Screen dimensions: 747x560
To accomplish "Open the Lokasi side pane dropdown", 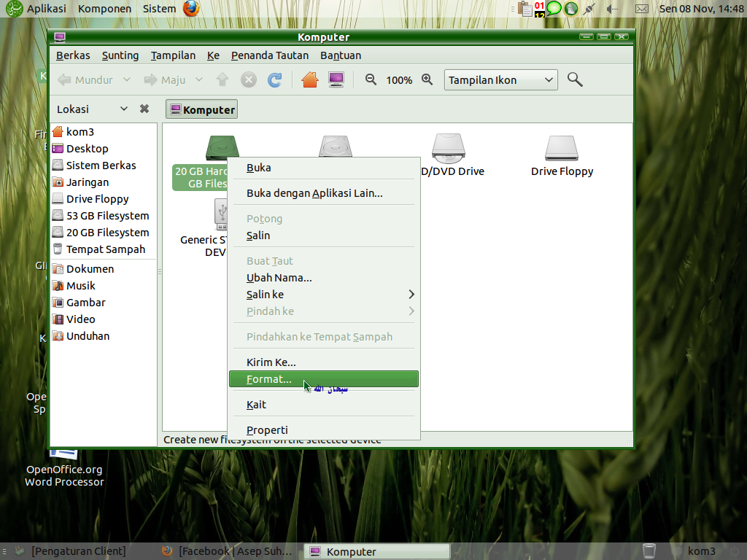I will point(124,109).
